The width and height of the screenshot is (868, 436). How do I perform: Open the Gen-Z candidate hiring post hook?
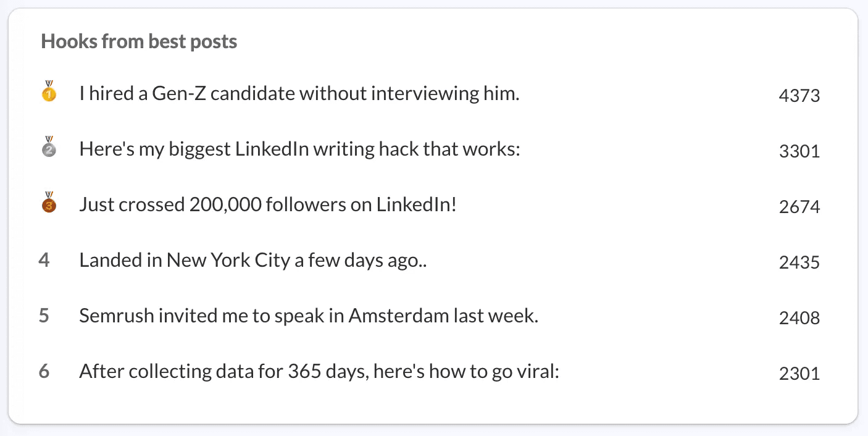pos(299,94)
